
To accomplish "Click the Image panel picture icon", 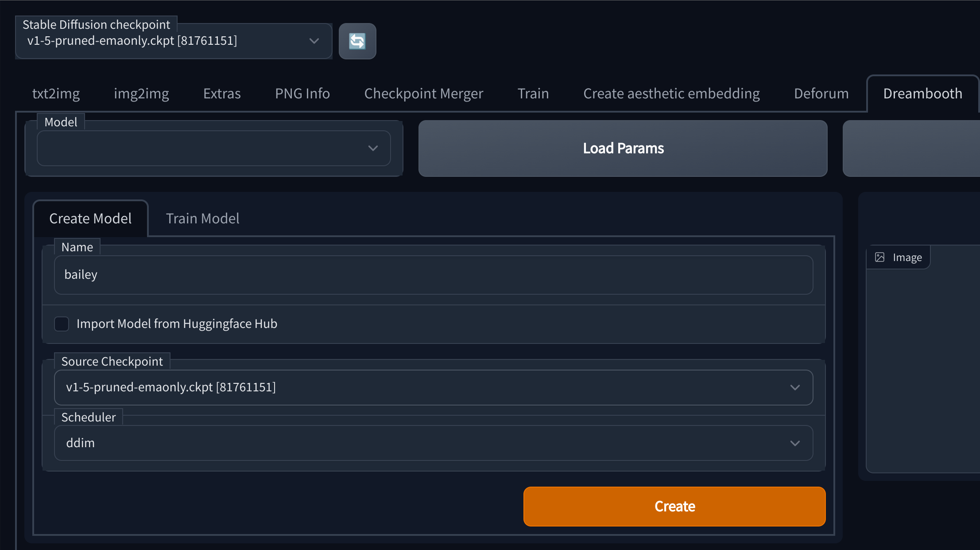I will pos(879,257).
